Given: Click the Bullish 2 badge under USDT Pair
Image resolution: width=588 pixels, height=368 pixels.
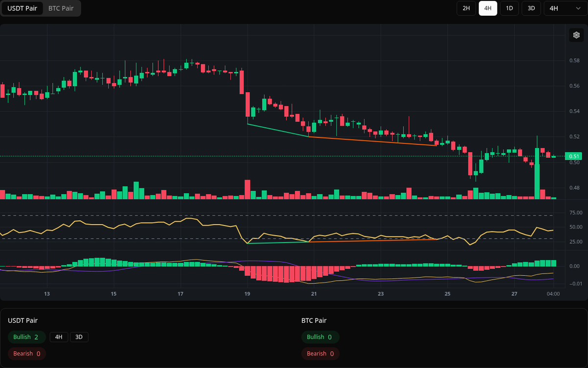Looking at the screenshot, I should [26, 337].
